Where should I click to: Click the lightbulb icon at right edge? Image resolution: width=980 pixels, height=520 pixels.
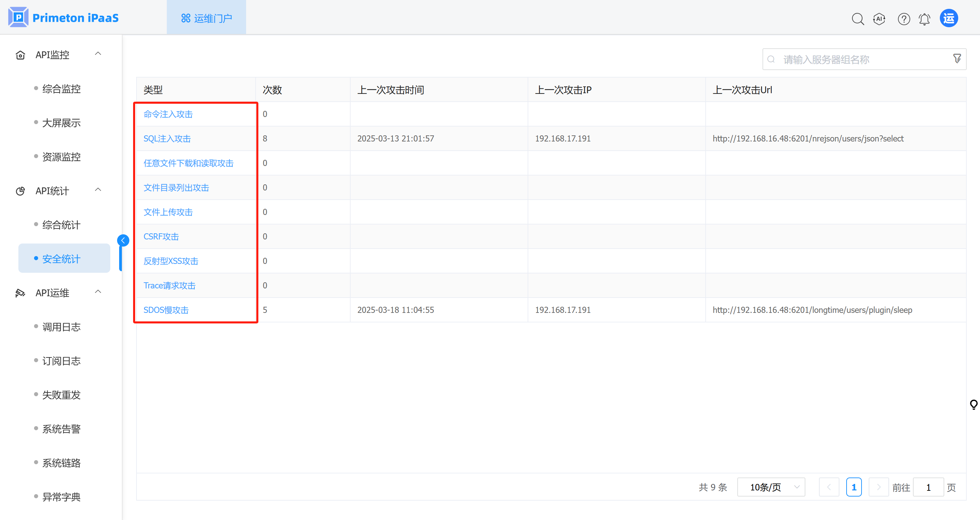tap(974, 404)
